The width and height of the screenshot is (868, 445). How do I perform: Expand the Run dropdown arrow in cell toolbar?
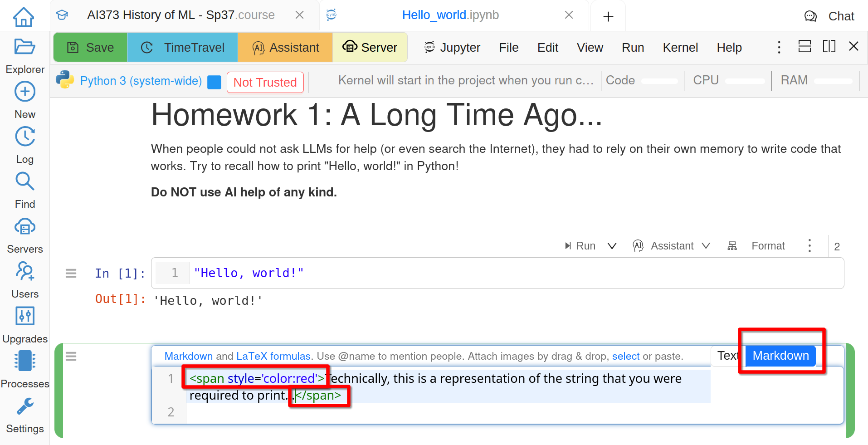pos(612,246)
